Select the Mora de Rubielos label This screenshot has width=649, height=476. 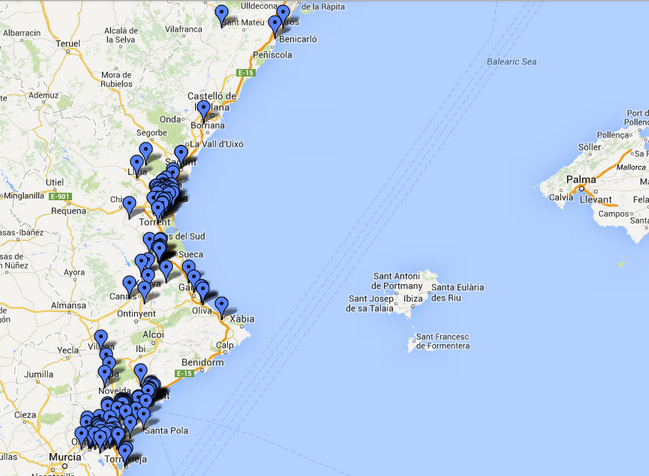[x=117, y=79]
